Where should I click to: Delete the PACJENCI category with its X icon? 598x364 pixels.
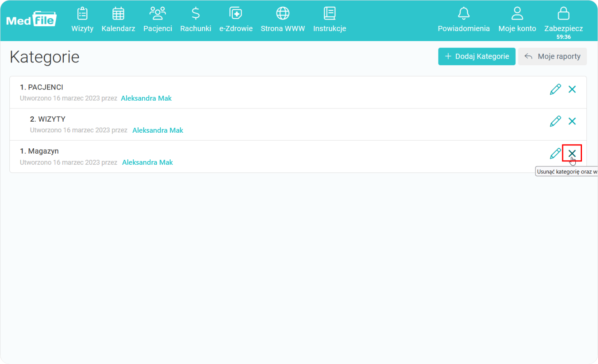click(x=572, y=89)
